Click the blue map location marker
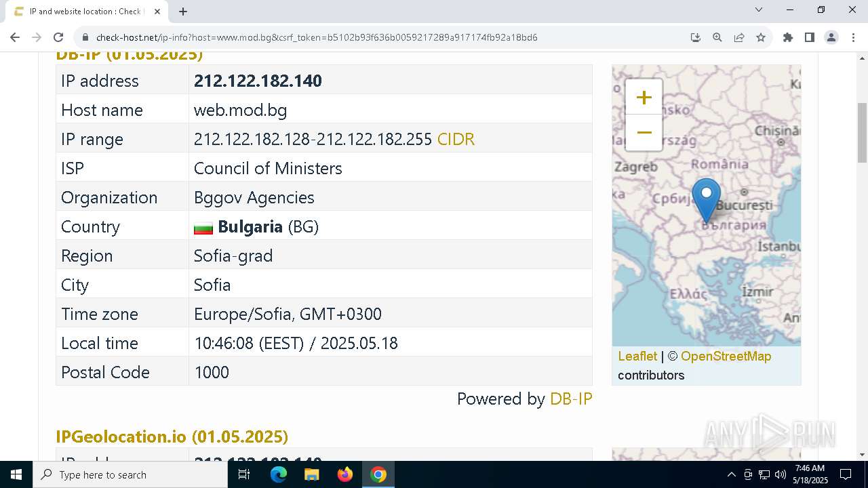This screenshot has width=868, height=488. tap(706, 201)
